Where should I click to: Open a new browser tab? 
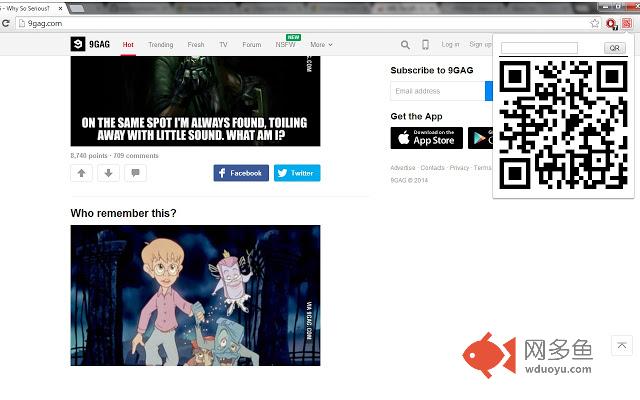76,8
